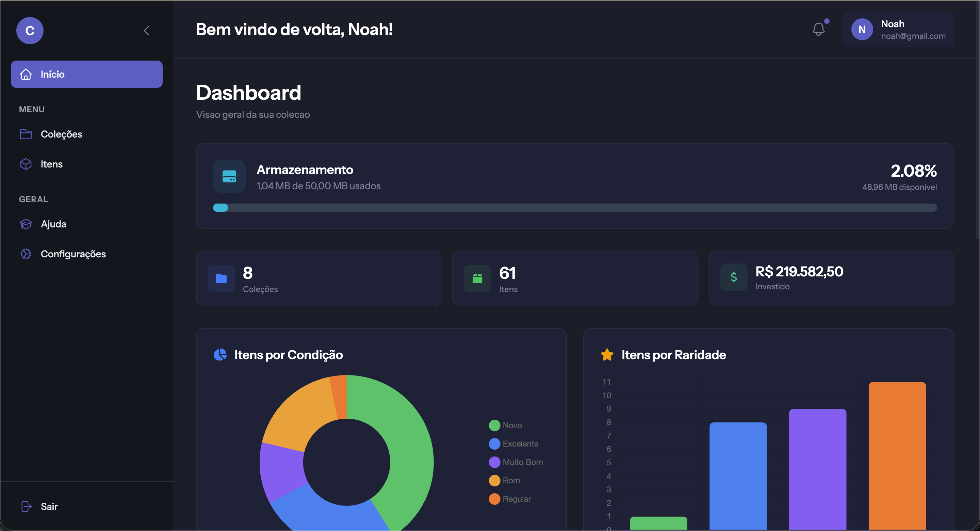980x531 pixels.
Task: Click the Coleções folder icon in sidebar
Action: coord(26,134)
